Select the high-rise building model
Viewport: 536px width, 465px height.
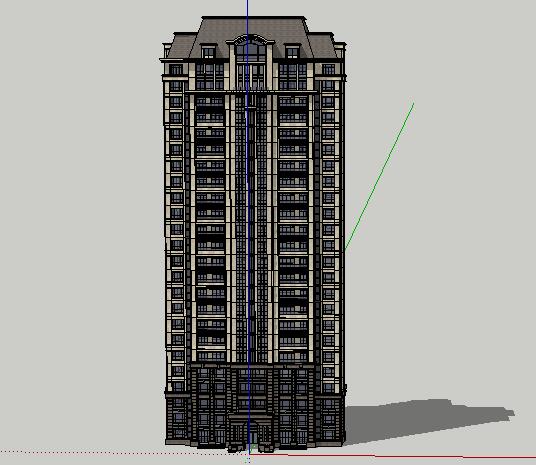(253, 234)
